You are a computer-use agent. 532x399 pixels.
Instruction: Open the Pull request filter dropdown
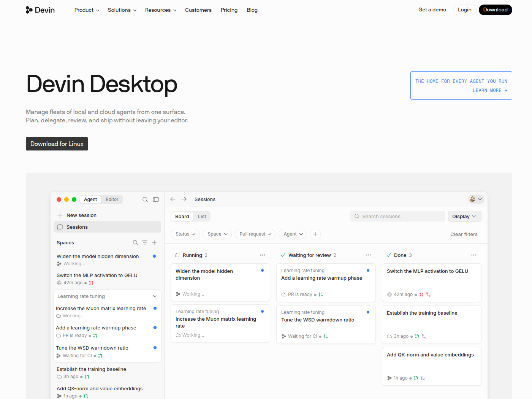click(x=255, y=234)
